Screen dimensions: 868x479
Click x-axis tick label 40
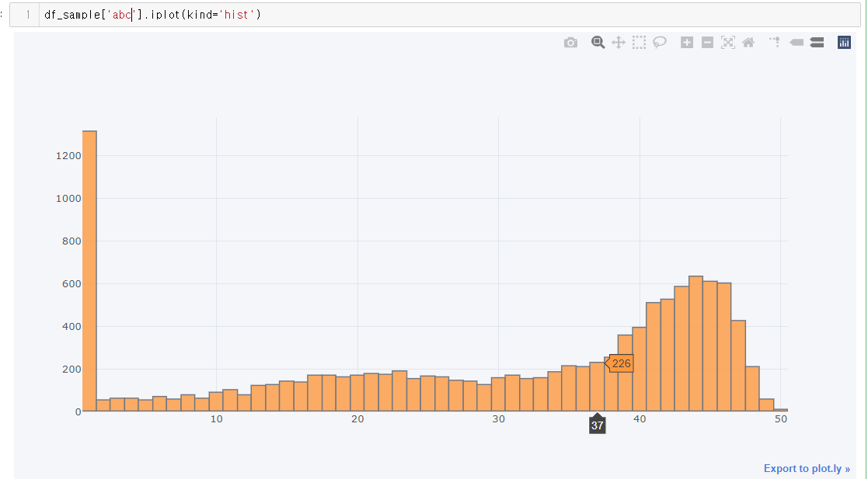640,419
